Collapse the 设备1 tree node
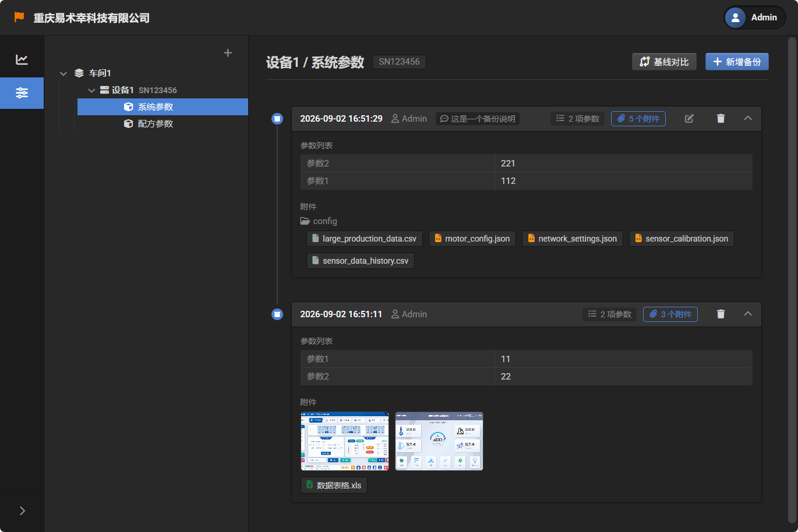 pos(91,90)
